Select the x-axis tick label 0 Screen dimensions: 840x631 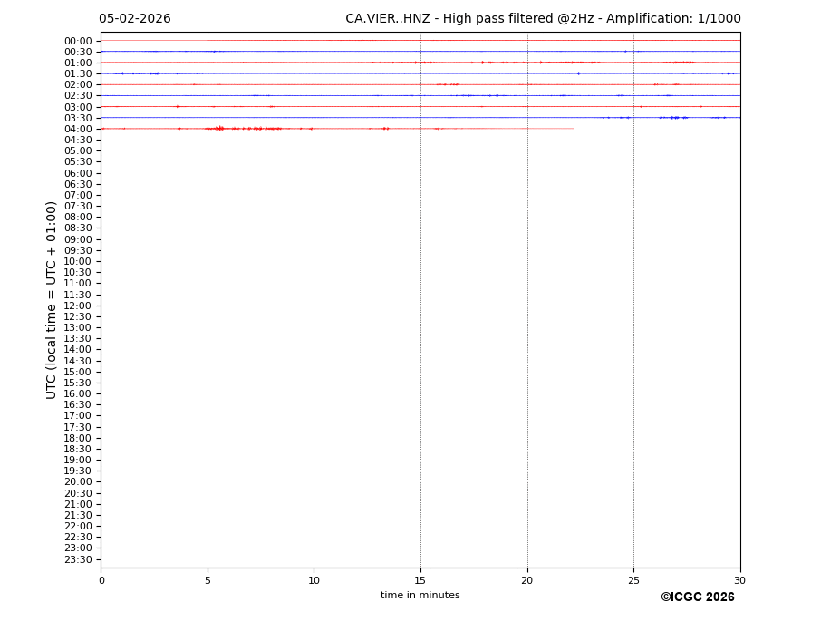pyautogui.click(x=101, y=580)
